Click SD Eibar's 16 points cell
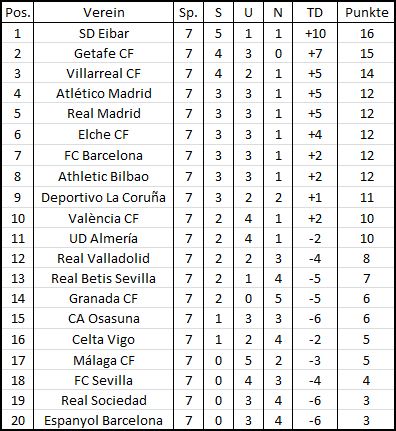 pyautogui.click(x=366, y=33)
